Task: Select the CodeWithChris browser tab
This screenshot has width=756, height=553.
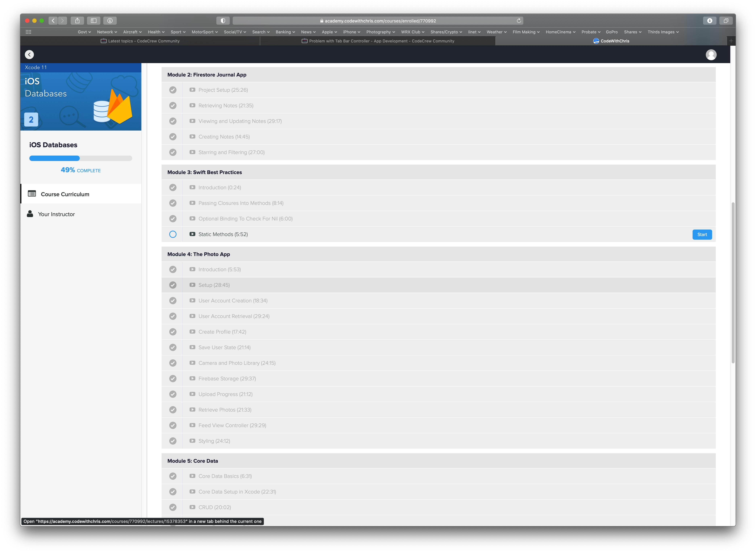Action: click(611, 41)
